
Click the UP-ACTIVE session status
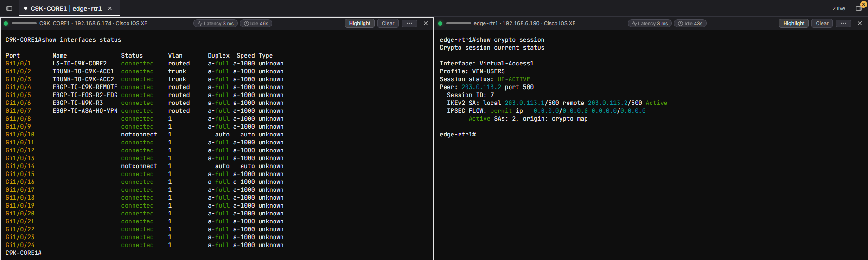click(514, 79)
